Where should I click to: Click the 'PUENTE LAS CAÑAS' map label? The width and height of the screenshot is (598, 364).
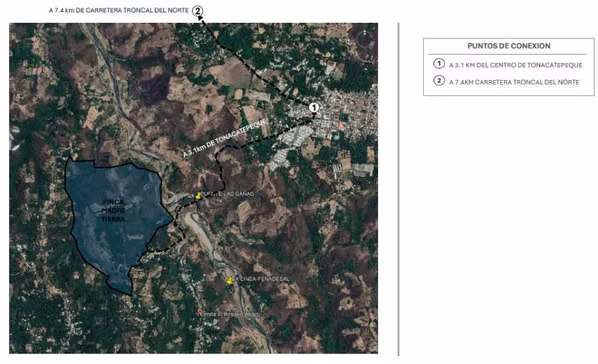click(x=228, y=194)
